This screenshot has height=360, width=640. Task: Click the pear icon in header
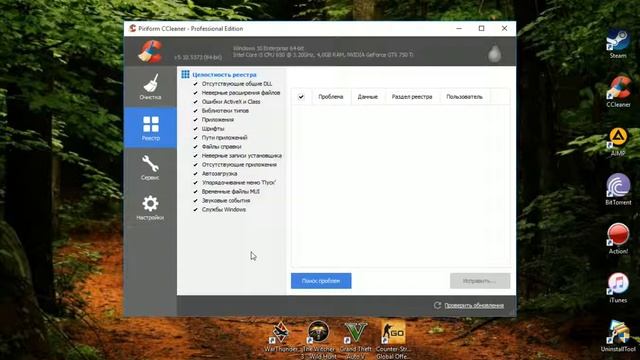tap(495, 53)
